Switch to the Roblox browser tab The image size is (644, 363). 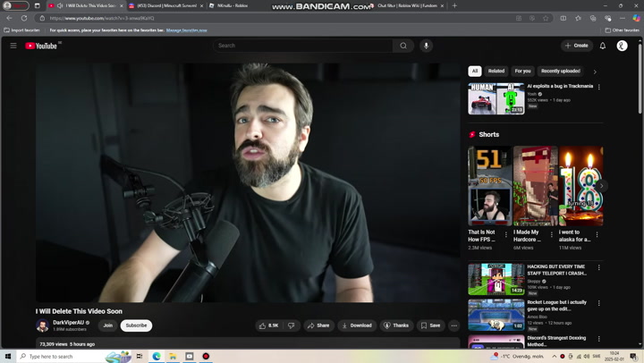pos(232,5)
